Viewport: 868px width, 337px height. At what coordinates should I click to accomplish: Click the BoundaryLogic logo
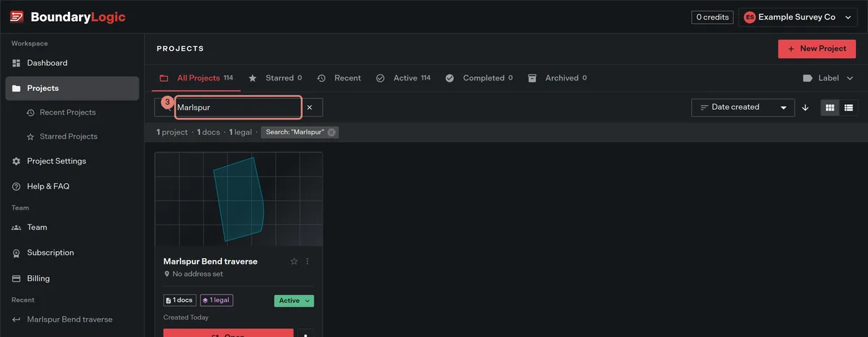point(68,17)
